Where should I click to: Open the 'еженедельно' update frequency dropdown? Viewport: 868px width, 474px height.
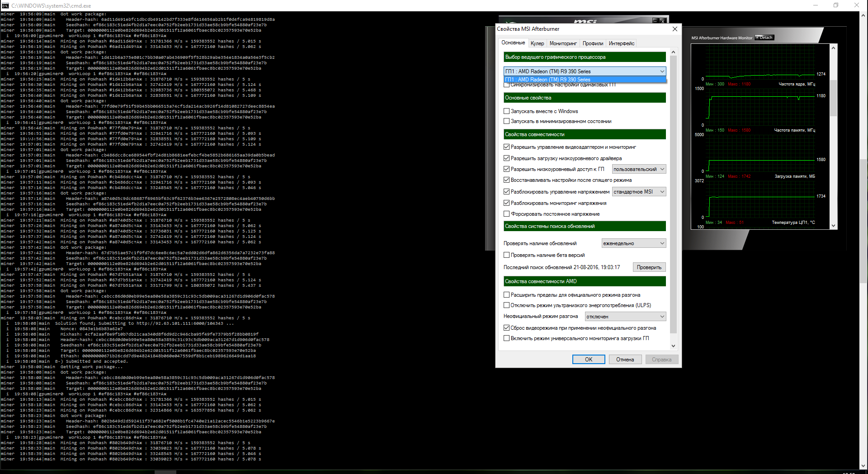coord(633,243)
